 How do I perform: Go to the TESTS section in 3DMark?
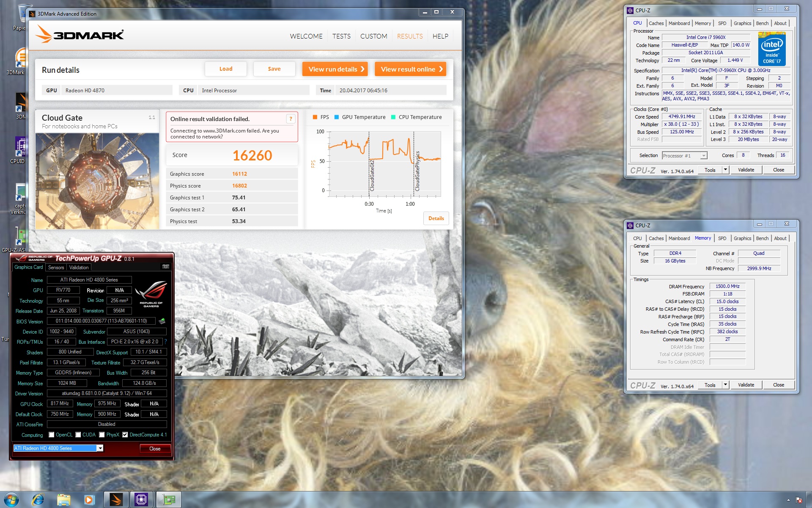[341, 36]
